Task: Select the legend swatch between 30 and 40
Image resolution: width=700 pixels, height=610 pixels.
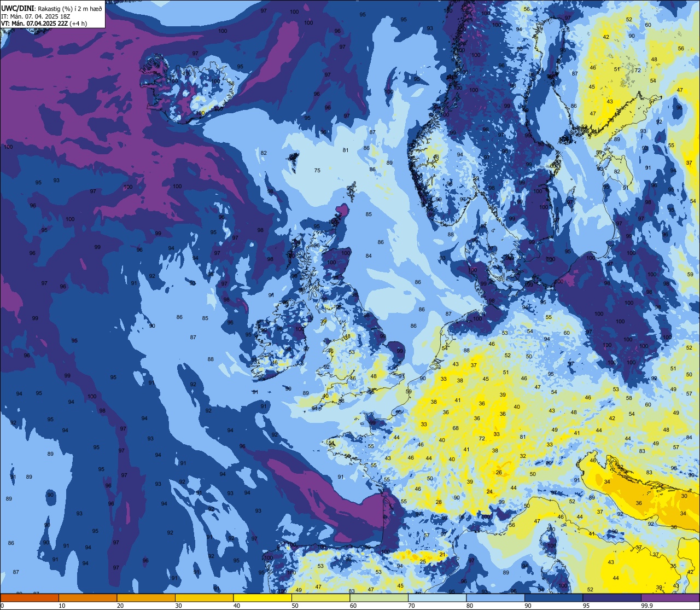Action: coord(204,598)
